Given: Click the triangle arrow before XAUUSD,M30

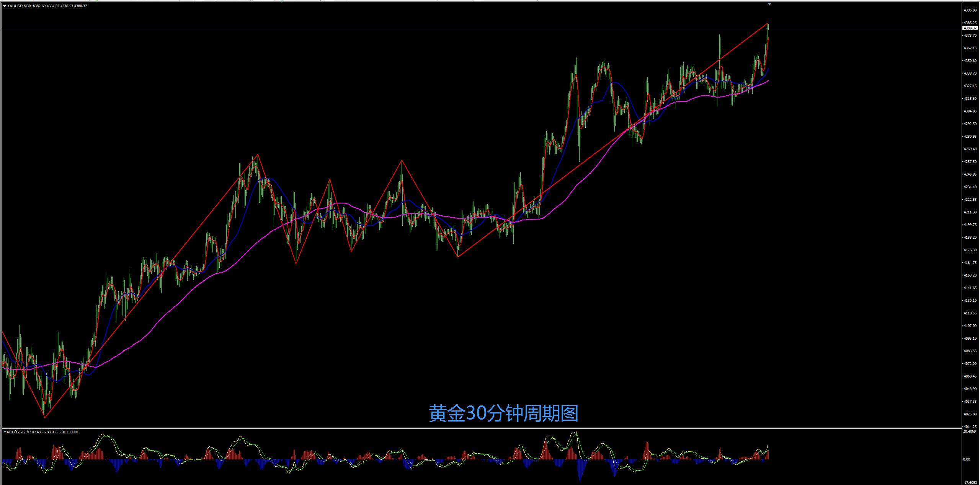Looking at the screenshot, I should click(4, 6).
